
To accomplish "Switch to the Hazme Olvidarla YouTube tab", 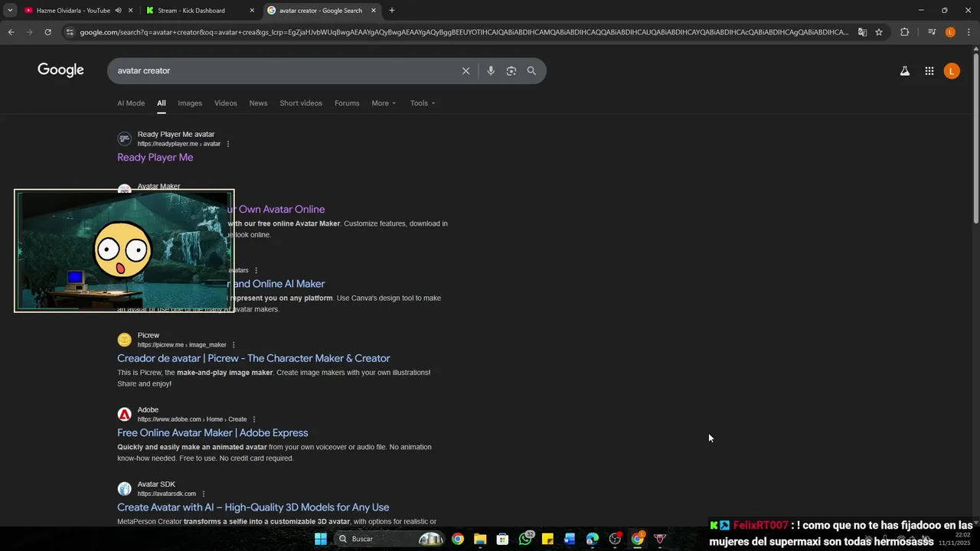I will coord(73,11).
